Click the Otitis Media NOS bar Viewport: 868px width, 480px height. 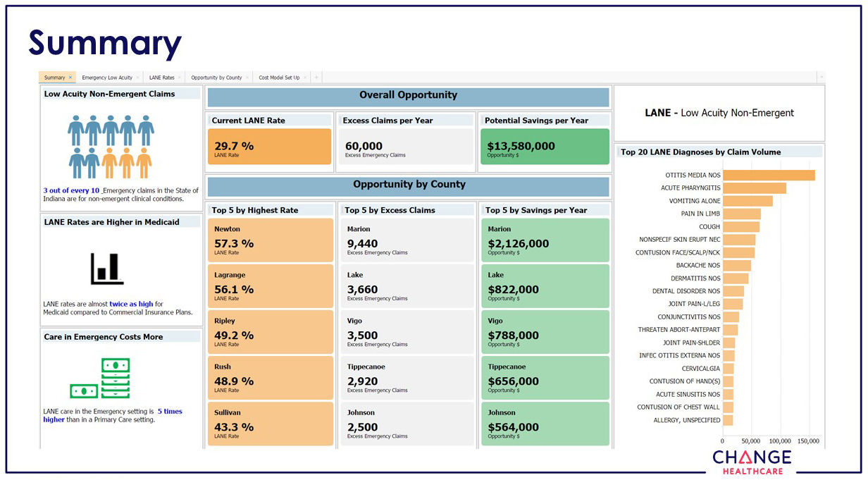768,176
